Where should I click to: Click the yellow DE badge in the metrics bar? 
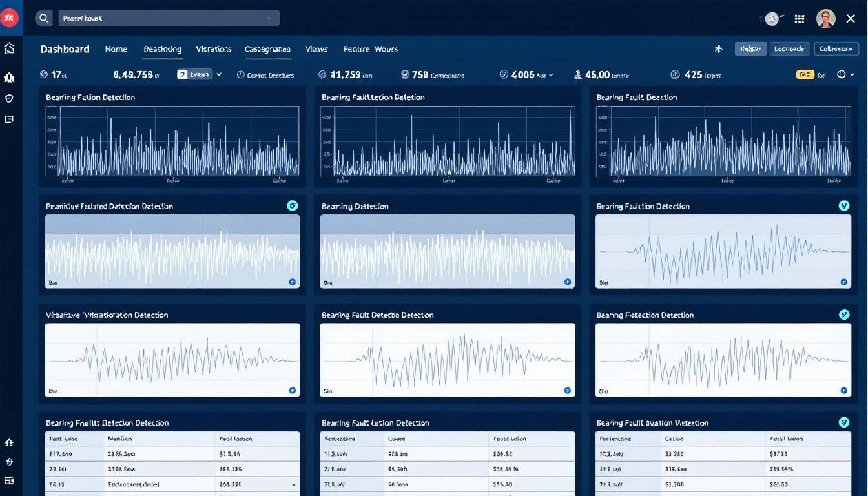(x=805, y=75)
